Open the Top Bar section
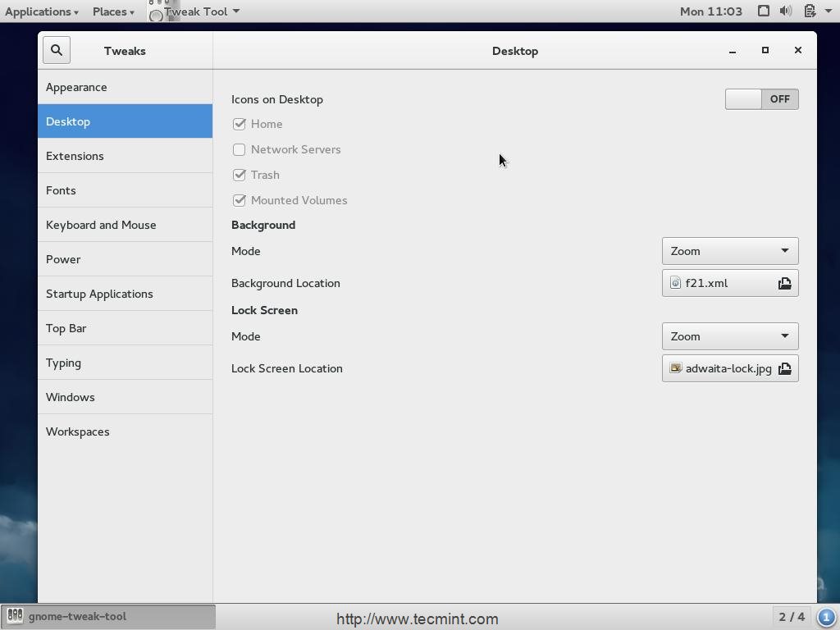The image size is (840, 630). point(125,328)
